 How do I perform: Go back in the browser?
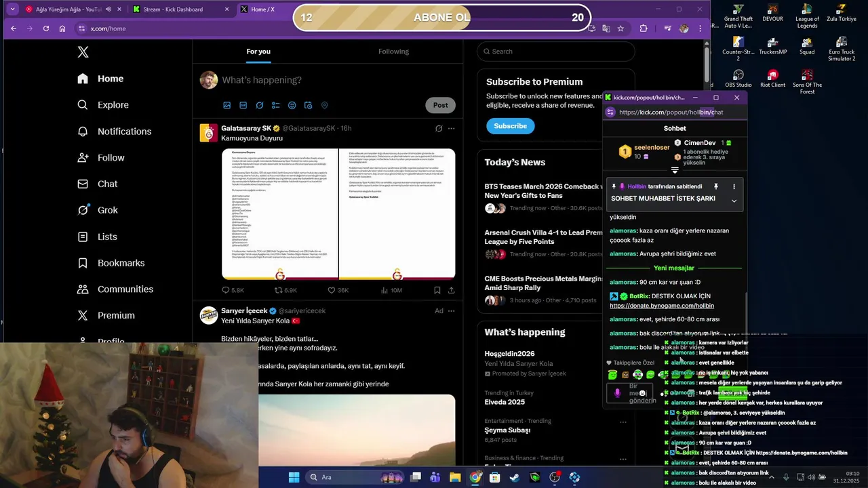point(14,28)
